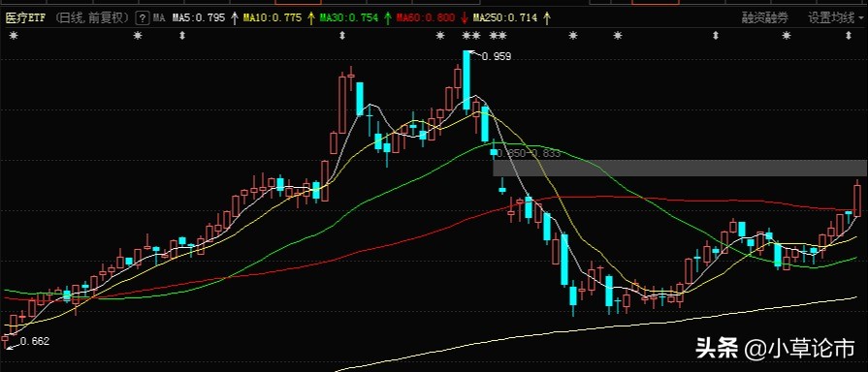This screenshot has width=868, height=372.
Task: Click the 0.959 high price label
Action: (497, 56)
